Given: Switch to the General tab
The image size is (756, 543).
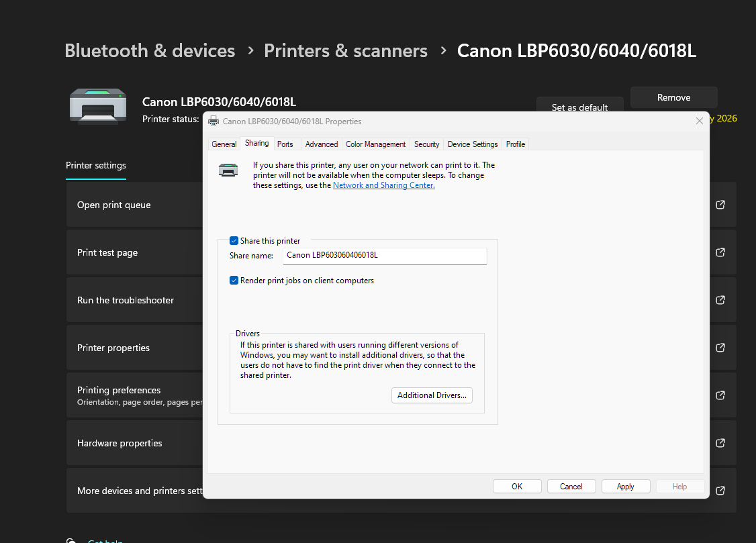Looking at the screenshot, I should click(x=224, y=144).
